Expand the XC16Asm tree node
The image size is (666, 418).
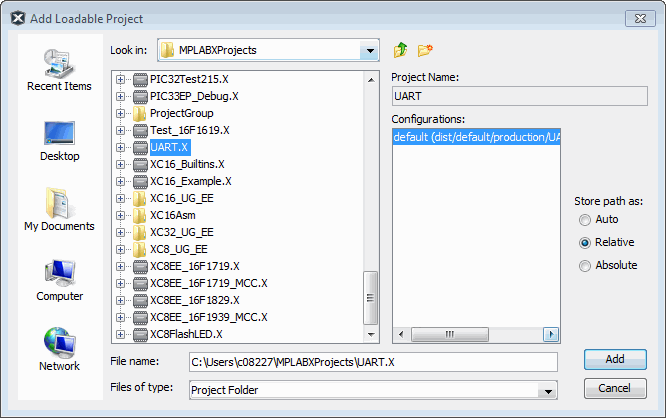click(x=120, y=215)
